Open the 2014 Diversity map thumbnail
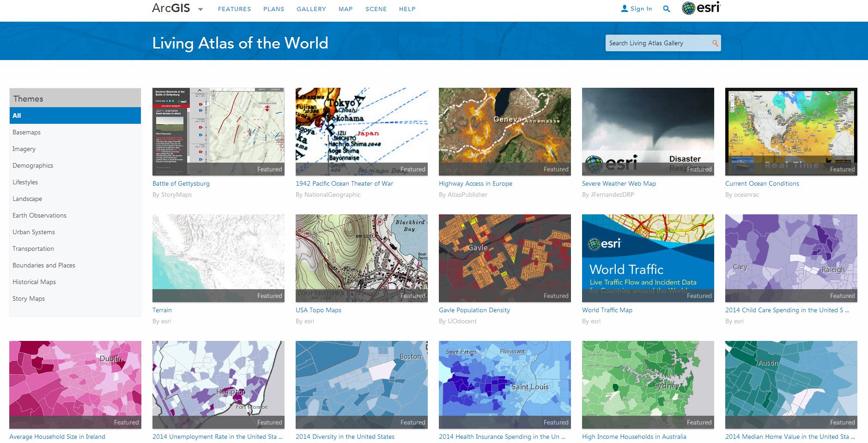868x443 pixels. pyautogui.click(x=362, y=385)
